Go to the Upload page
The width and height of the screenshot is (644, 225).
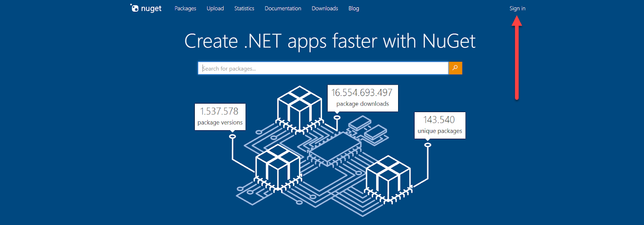point(215,8)
